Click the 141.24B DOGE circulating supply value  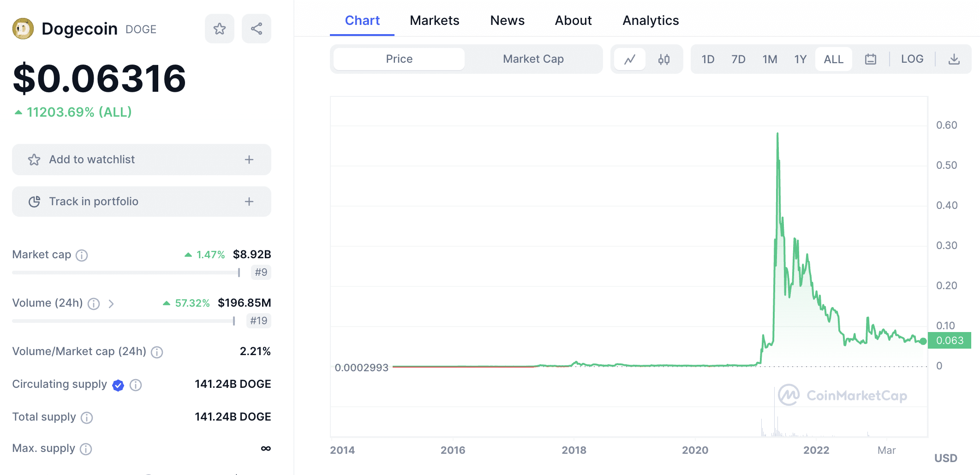[233, 384]
